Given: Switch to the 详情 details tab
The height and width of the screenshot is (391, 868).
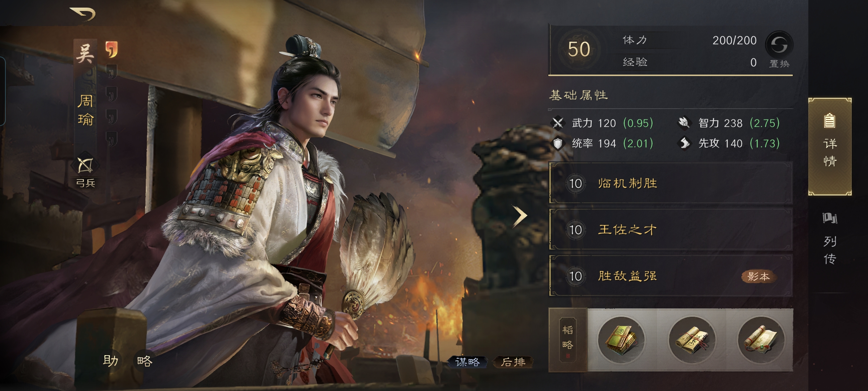Looking at the screenshot, I should pyautogui.click(x=830, y=147).
